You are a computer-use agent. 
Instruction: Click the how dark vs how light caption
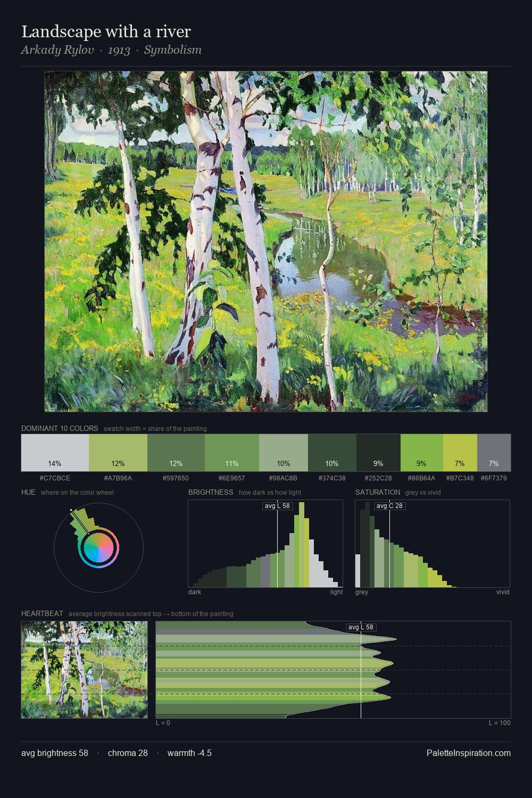270,493
